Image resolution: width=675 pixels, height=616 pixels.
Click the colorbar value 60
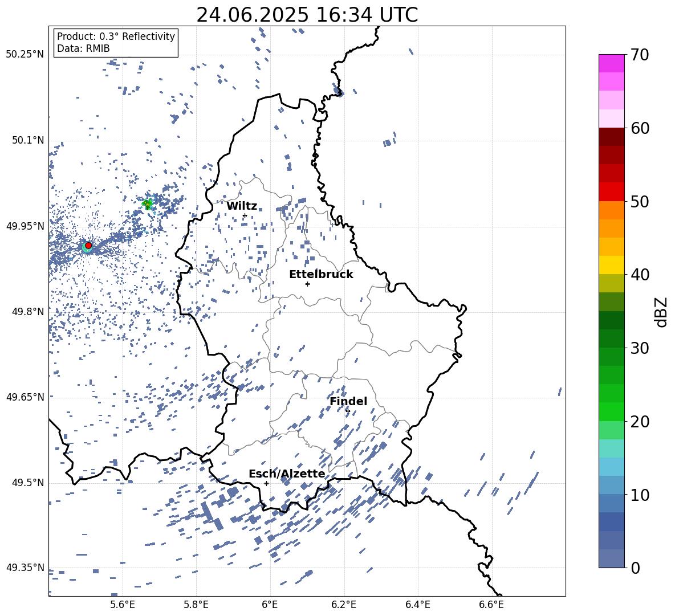click(x=640, y=128)
